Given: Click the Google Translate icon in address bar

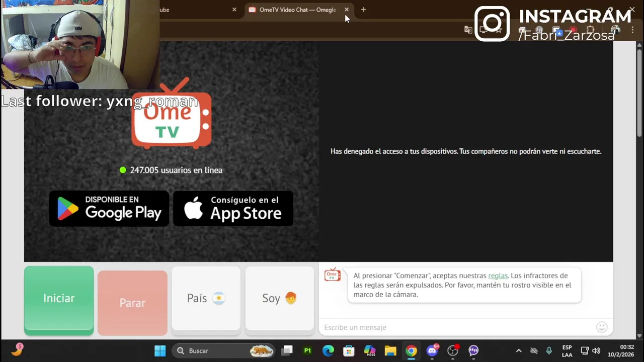Looking at the screenshot, I should [468, 30].
